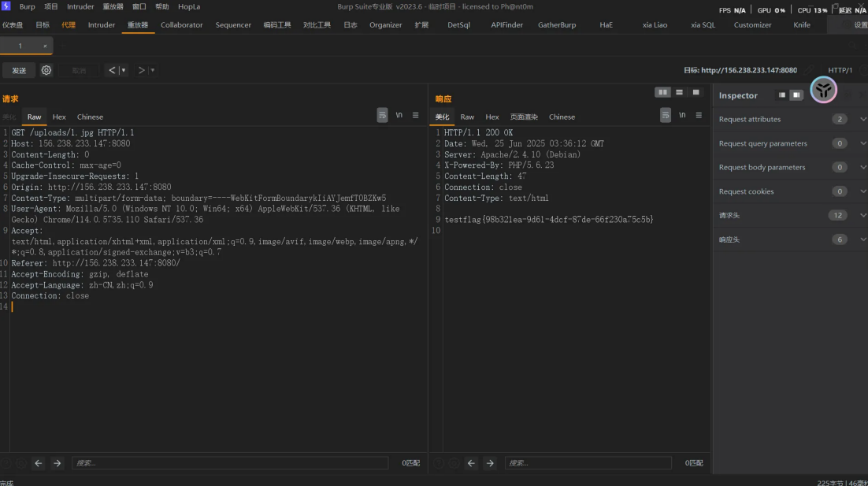The width and height of the screenshot is (868, 486).
Task: Open the request editor hamburger menu
Action: pos(415,115)
